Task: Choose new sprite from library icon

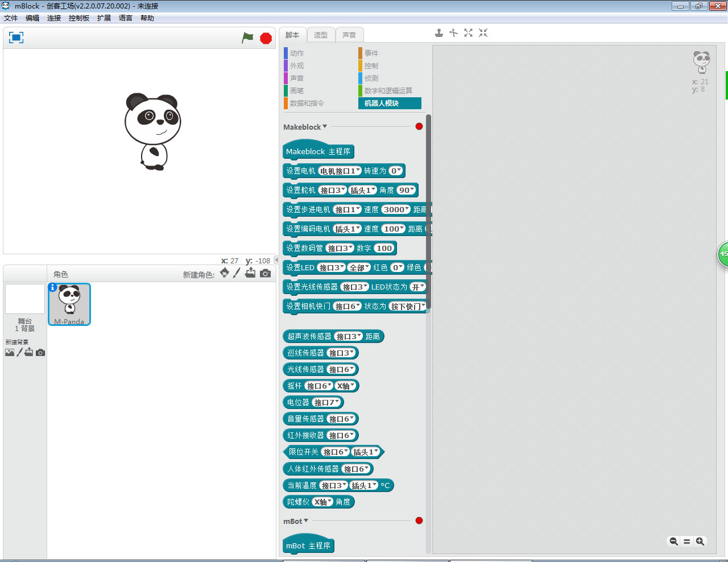Action: pos(225,273)
